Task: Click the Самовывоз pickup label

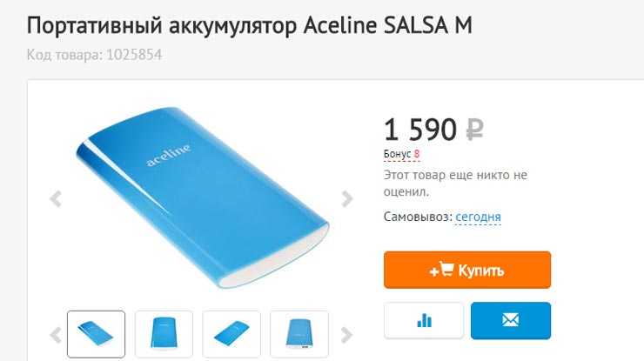Action: pos(418,217)
